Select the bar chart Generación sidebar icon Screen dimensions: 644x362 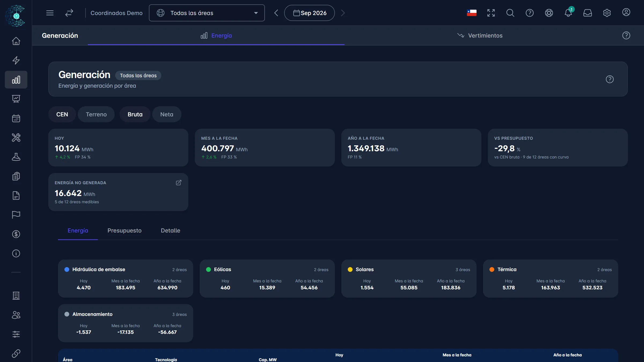(16, 80)
